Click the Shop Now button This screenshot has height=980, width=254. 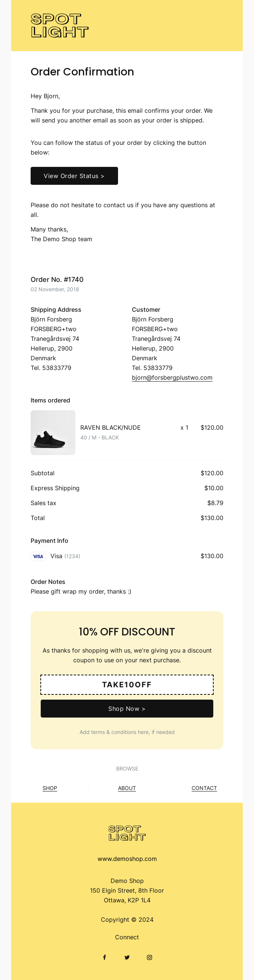point(127,708)
